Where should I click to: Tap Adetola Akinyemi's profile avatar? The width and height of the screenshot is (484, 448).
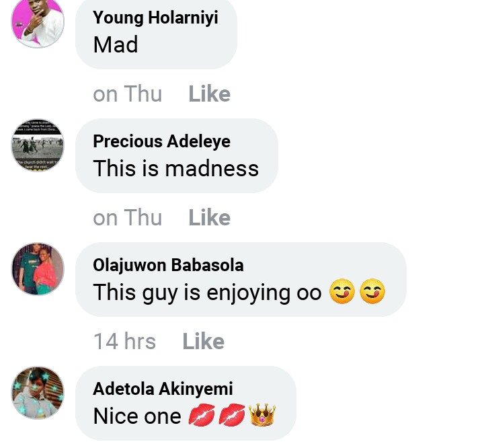click(x=38, y=394)
